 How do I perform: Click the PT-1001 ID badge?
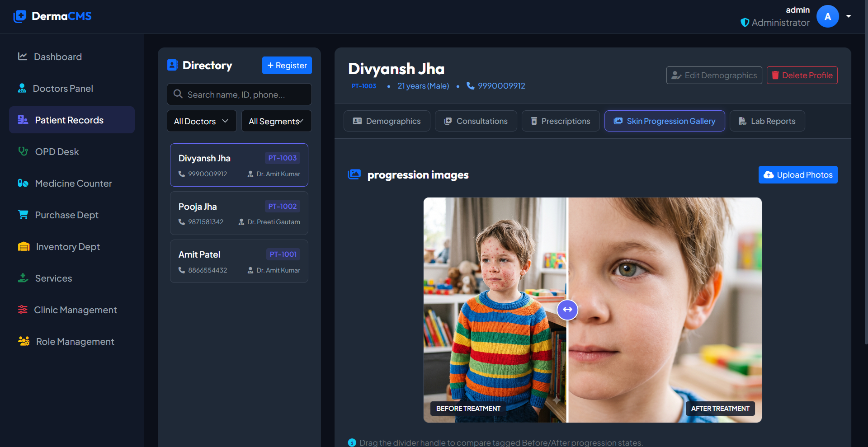pyautogui.click(x=283, y=254)
